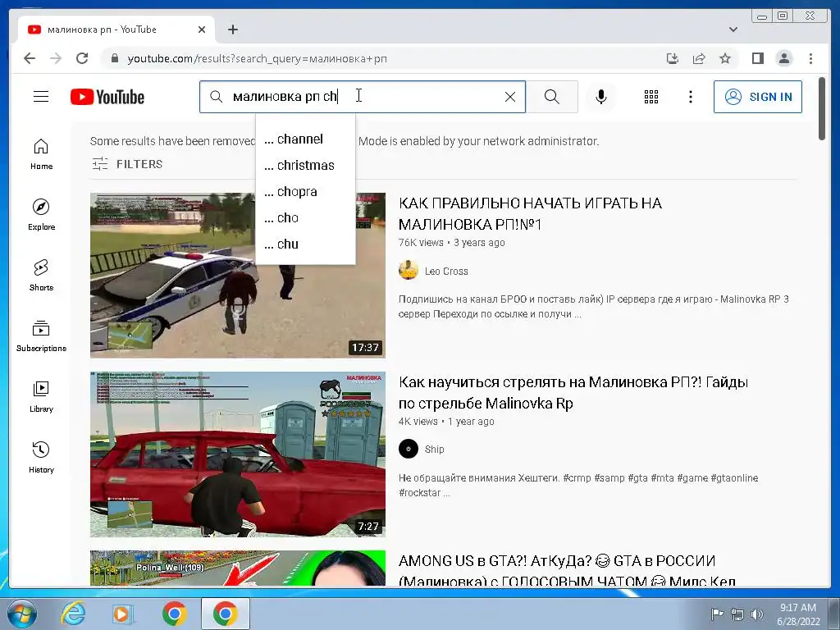Viewport: 840px width, 630px height.
Task: Click the address bar URL
Action: (257, 59)
